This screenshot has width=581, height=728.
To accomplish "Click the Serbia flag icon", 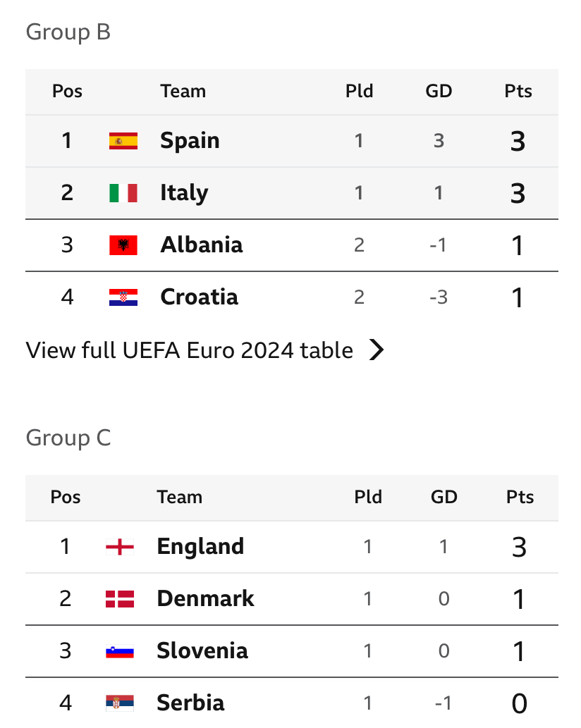I will pos(120,703).
